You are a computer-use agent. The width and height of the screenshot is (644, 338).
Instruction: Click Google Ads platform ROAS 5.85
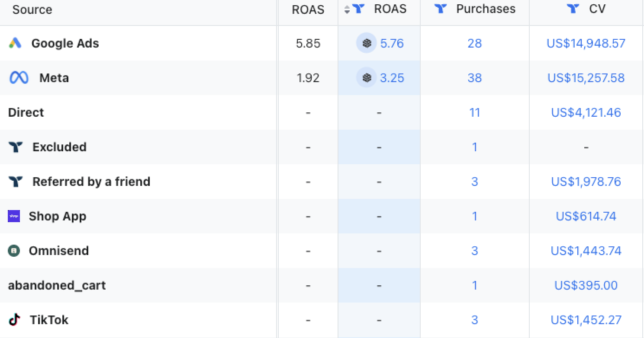(x=308, y=43)
